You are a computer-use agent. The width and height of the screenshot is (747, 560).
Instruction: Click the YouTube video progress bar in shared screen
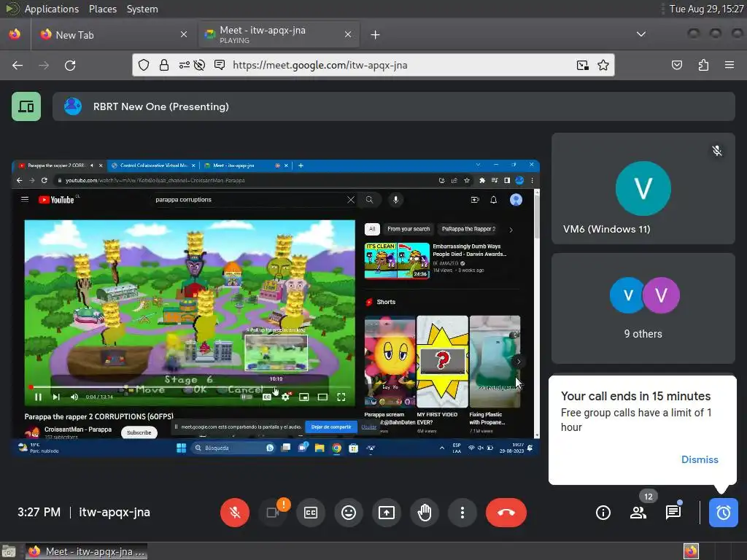click(190, 387)
